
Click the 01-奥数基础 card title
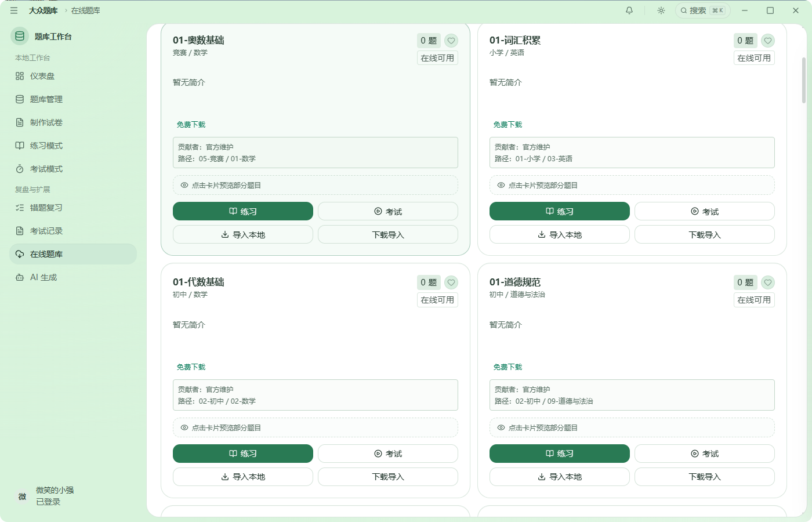[198, 40]
